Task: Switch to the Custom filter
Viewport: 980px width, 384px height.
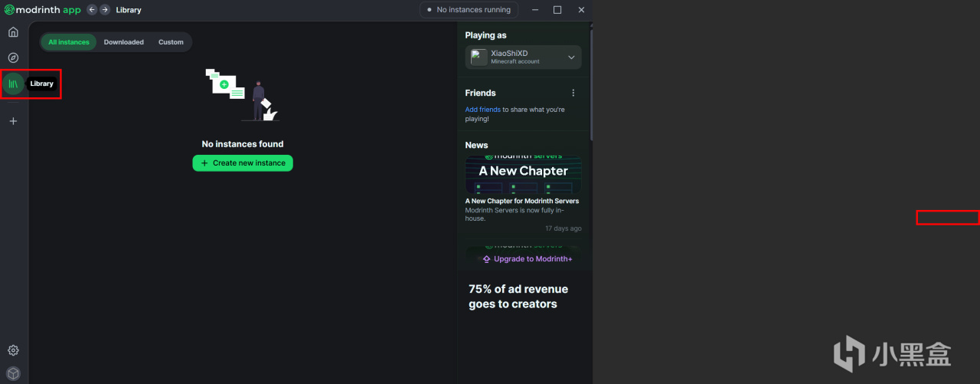Action: [171, 42]
